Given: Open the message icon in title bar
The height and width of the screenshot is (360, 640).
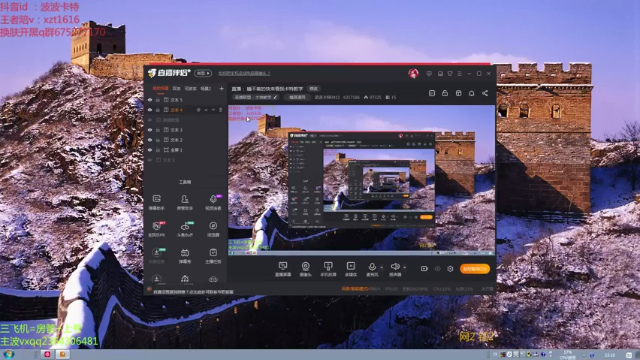Looking at the screenshot, I should click(429, 73).
